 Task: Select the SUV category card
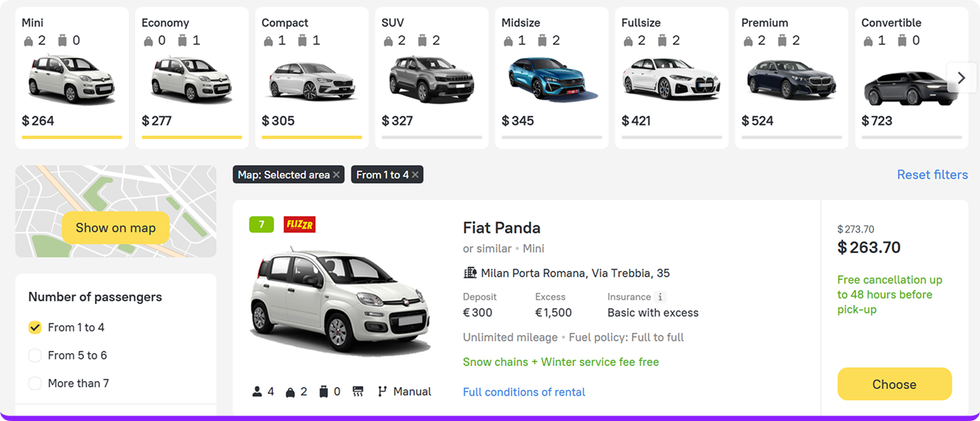point(432,77)
